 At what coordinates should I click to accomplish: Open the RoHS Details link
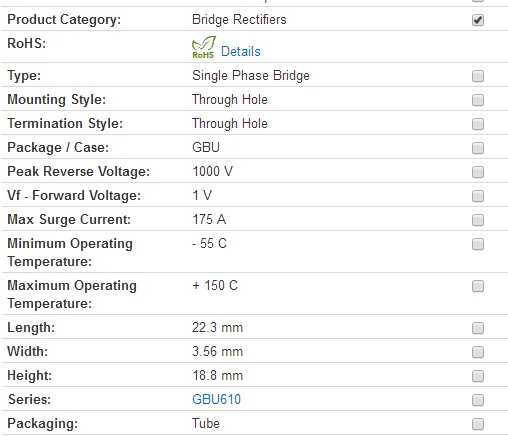pos(241,51)
